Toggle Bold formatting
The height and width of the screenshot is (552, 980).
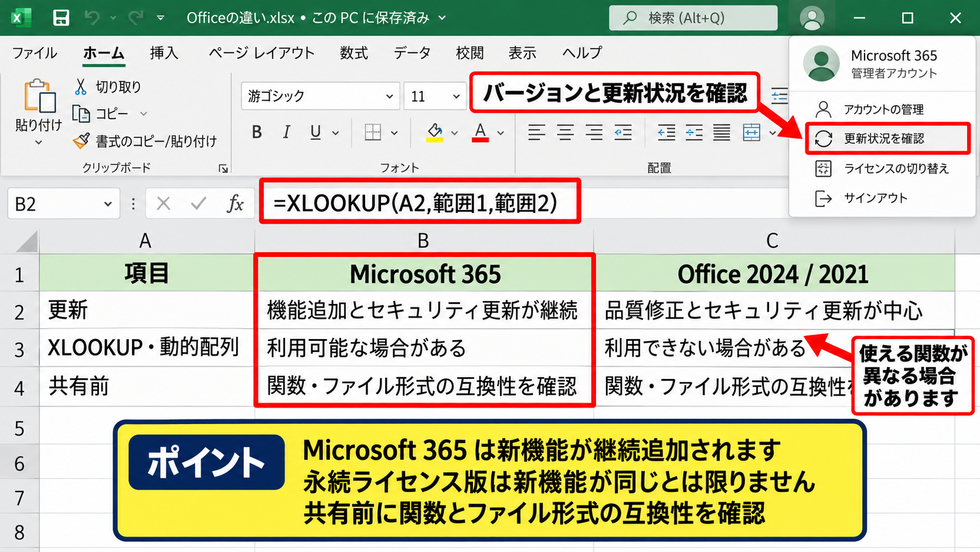pyautogui.click(x=257, y=132)
